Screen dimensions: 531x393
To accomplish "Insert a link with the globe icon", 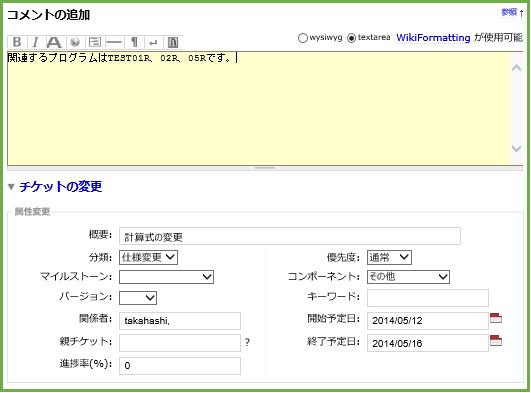I will (x=75, y=42).
